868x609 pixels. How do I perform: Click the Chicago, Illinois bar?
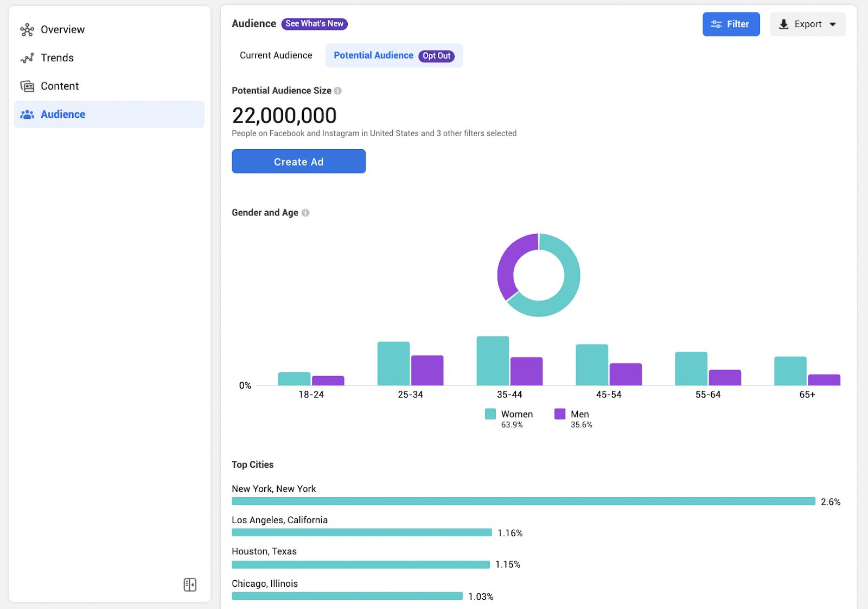click(x=347, y=596)
